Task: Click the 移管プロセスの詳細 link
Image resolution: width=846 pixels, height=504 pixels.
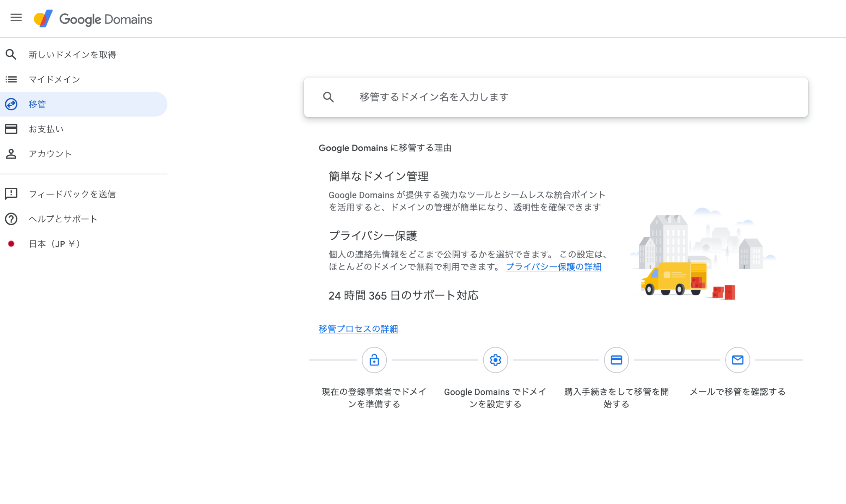Action: coord(358,328)
